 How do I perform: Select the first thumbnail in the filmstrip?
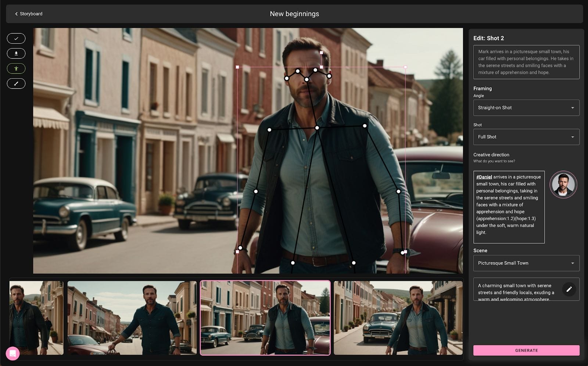(x=36, y=318)
